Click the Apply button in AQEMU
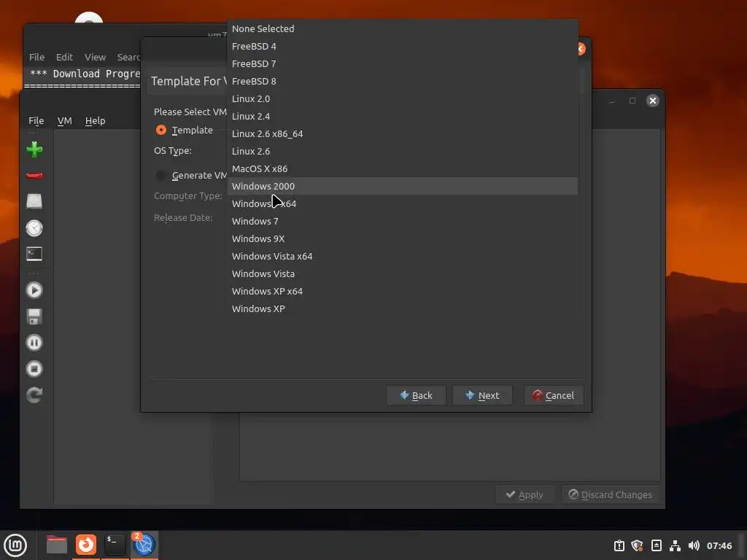The width and height of the screenshot is (747, 560). click(x=525, y=495)
